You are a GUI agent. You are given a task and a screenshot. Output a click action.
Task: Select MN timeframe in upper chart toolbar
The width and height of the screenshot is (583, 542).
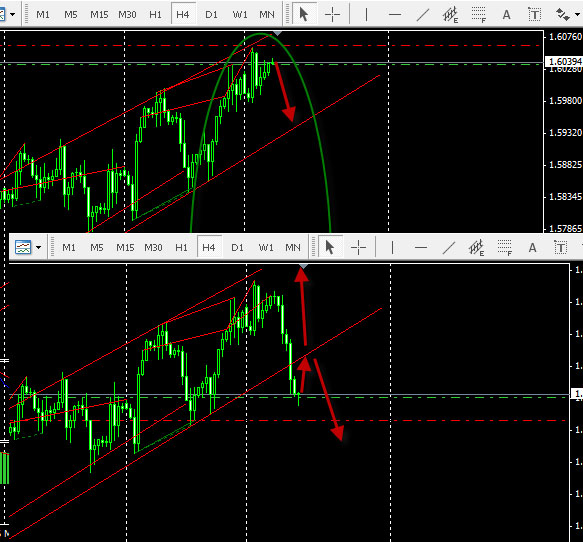click(x=267, y=14)
